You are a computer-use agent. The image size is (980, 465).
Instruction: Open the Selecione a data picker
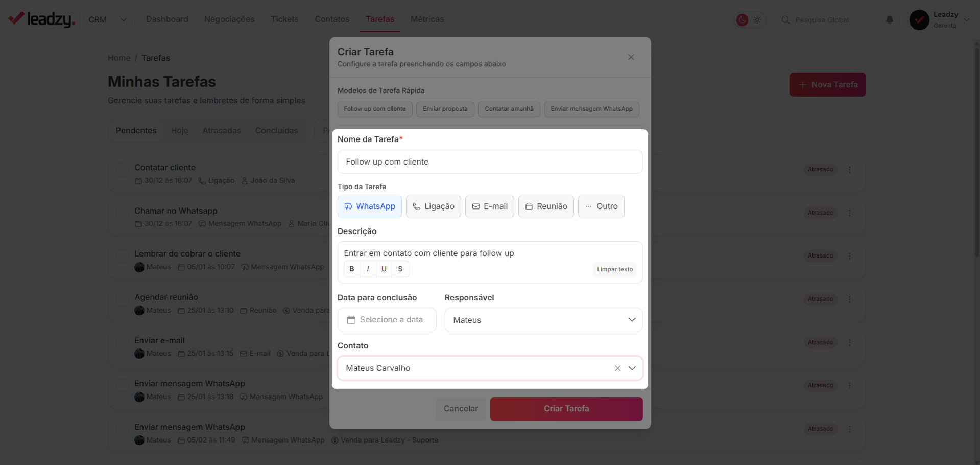coord(387,320)
